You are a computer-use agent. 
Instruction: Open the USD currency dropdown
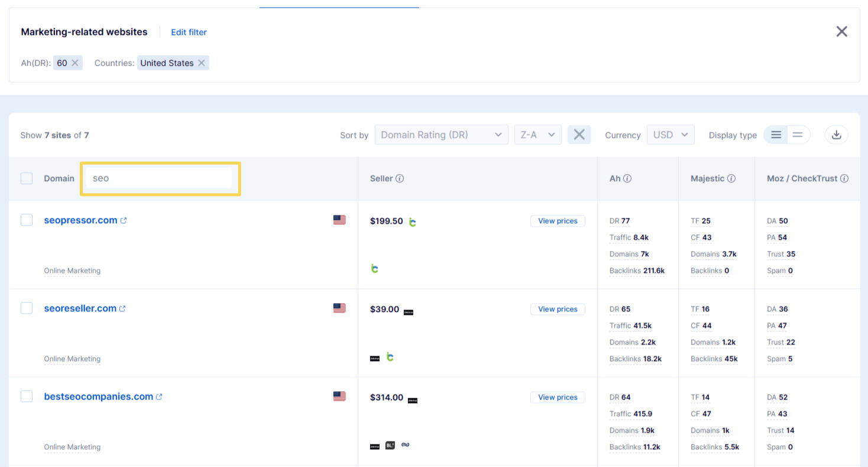point(670,135)
